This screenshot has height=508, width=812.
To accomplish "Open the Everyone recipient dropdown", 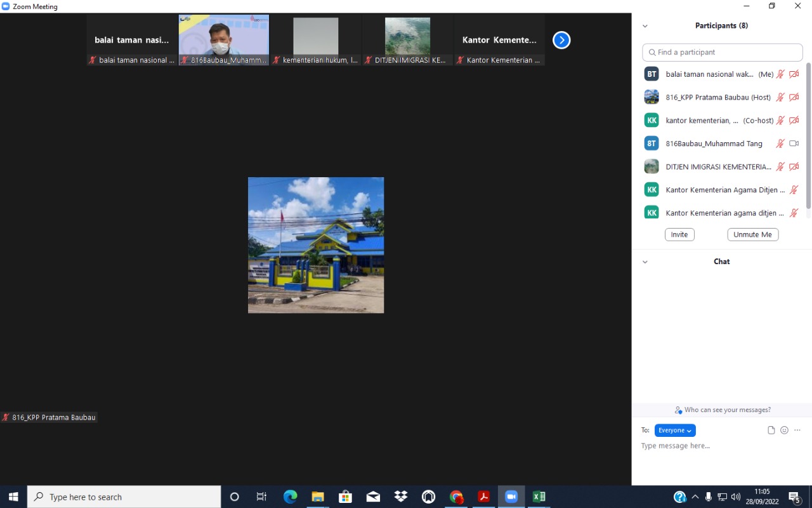I will [675, 431].
